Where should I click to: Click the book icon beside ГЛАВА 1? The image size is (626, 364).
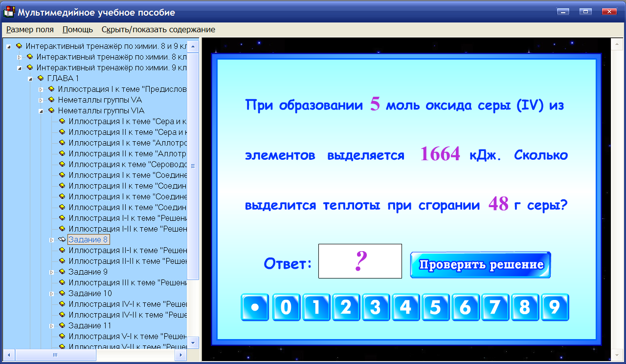point(41,78)
